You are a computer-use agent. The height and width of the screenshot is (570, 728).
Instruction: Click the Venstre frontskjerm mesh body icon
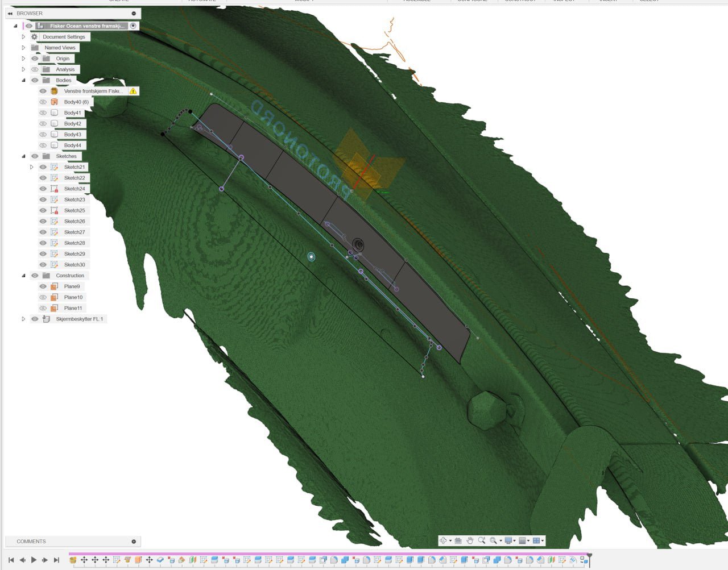55,91
